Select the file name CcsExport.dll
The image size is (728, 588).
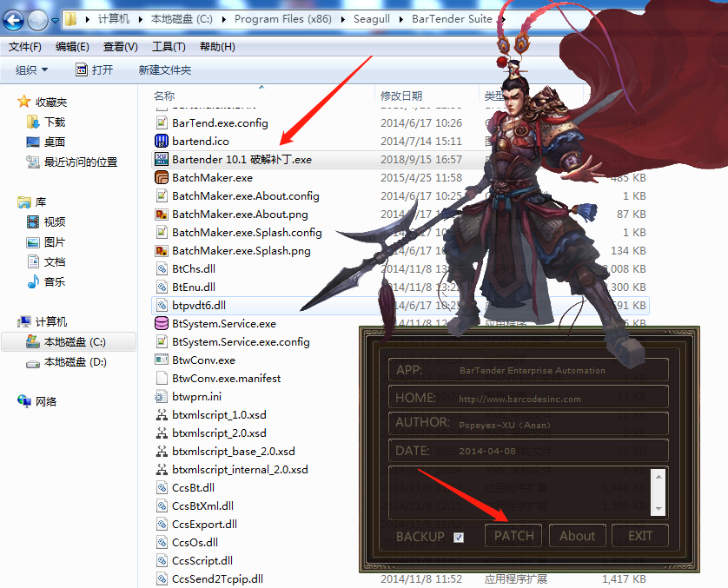click(x=204, y=524)
